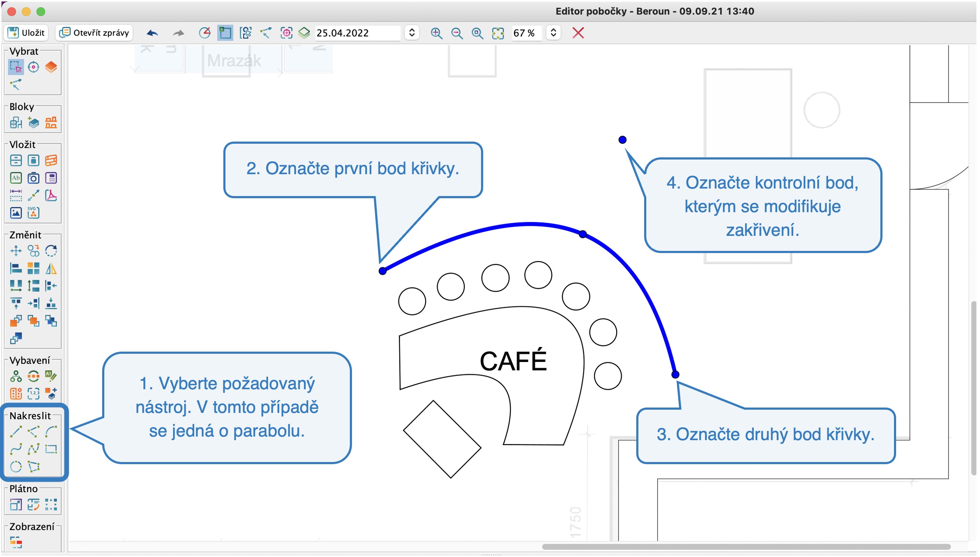The width and height of the screenshot is (980, 557).
Task: Insert the purple calculator-like object
Action: (x=51, y=178)
